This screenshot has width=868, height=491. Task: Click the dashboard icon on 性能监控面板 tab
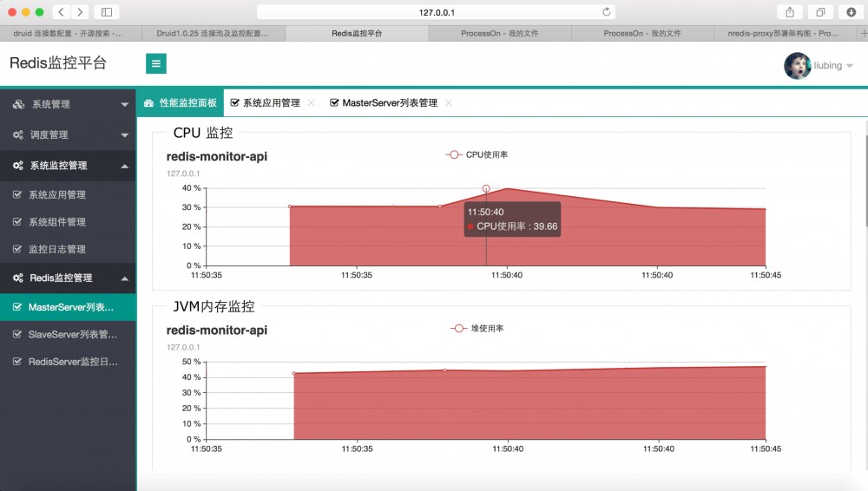148,103
